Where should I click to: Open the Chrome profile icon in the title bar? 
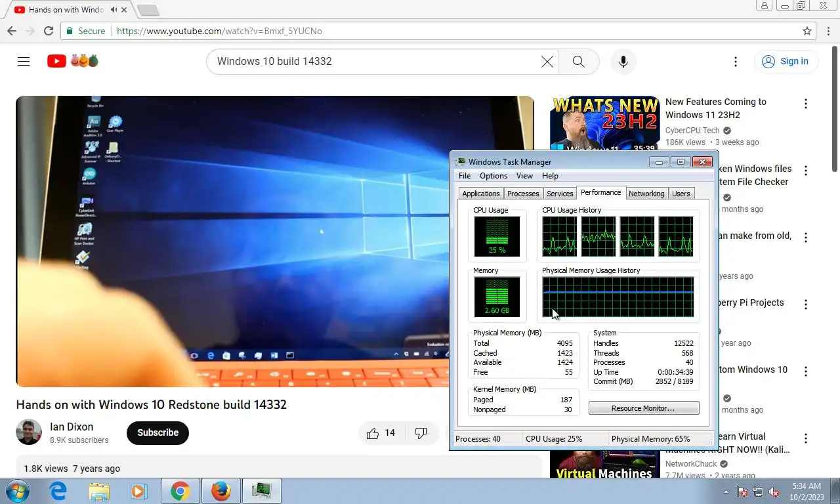click(x=765, y=5)
